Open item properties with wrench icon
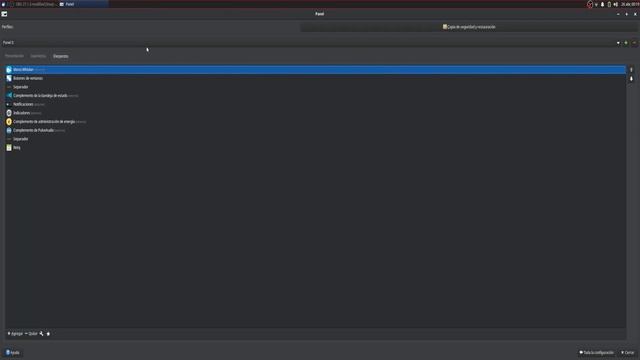 [41, 334]
